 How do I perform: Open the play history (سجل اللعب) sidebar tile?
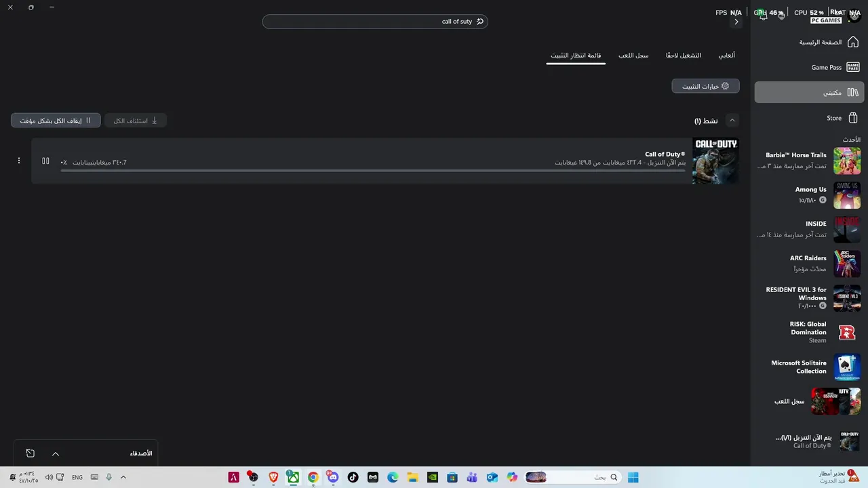click(x=809, y=401)
